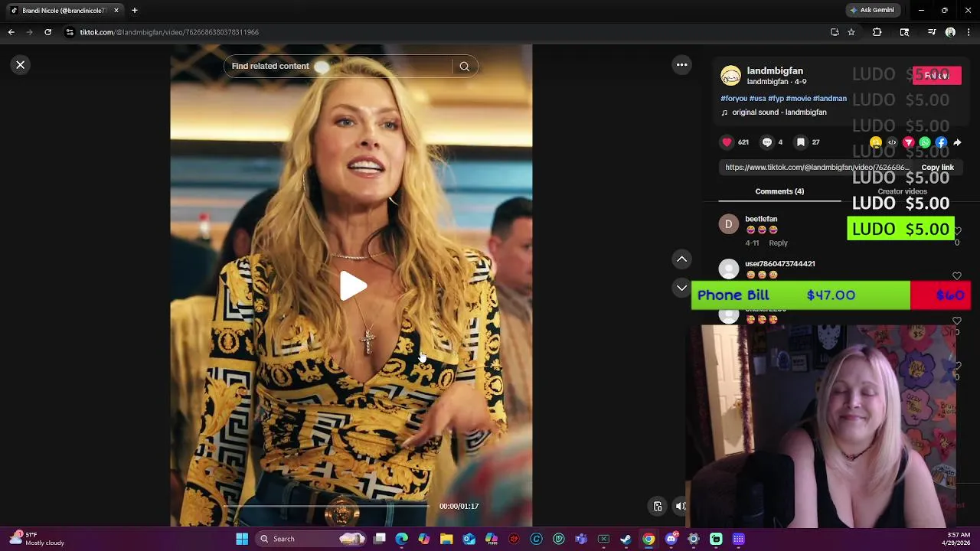The height and width of the screenshot is (551, 980).
Task: Click the yellow repost icon
Action: click(x=876, y=142)
